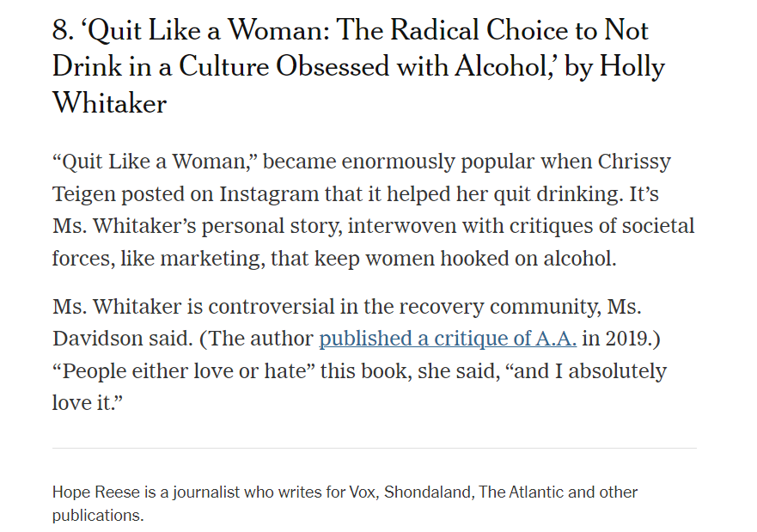Click the 'Quit Like a Woman' section heading
757x532 pixels.
coord(358,67)
